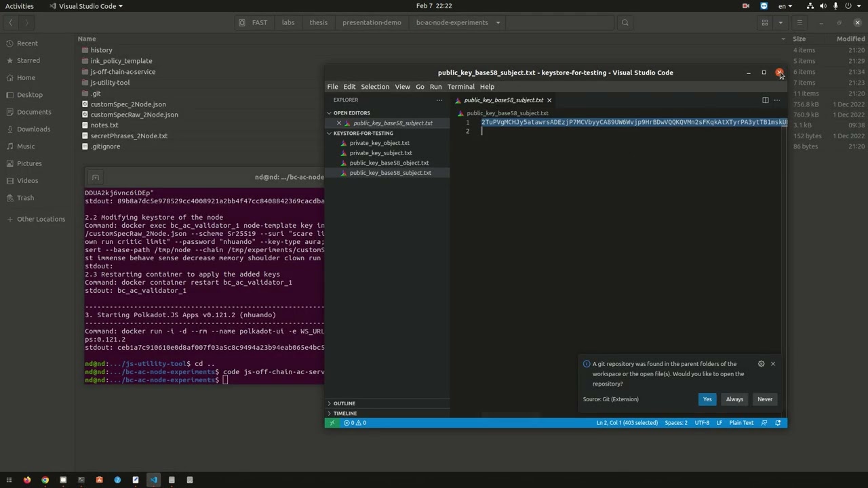Change 'Plain Text' language mode in status bar
The image size is (868, 488).
(741, 423)
